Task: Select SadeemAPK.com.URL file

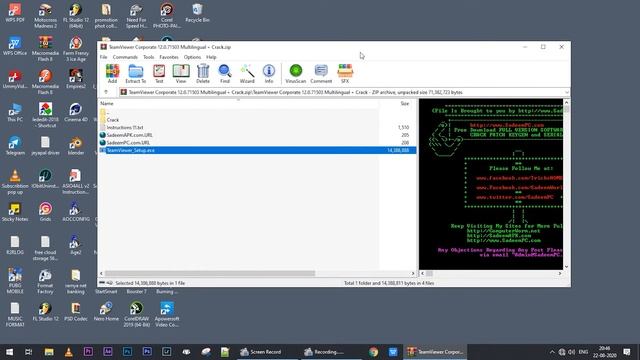Action: pyautogui.click(x=257, y=135)
